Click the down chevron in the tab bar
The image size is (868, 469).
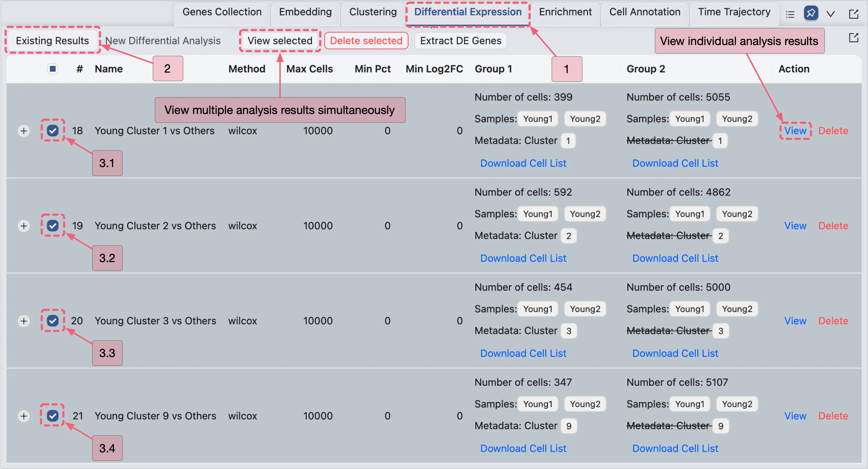point(831,14)
